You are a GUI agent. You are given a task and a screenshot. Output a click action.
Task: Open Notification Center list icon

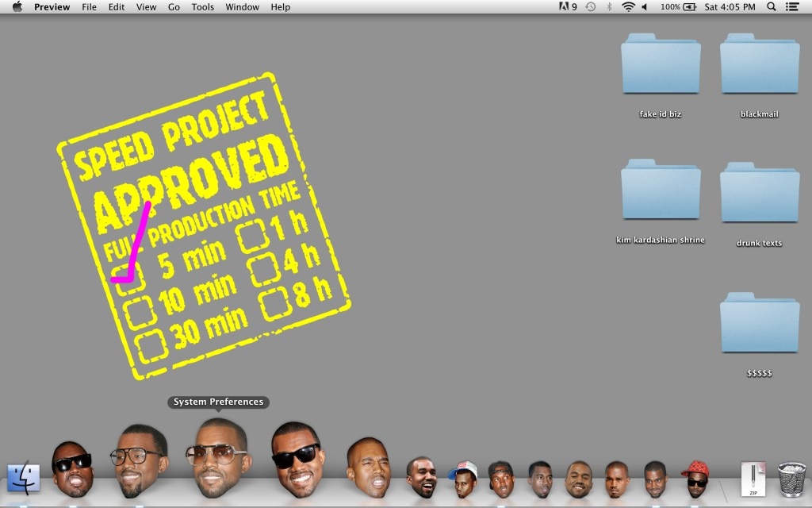coord(792,6)
